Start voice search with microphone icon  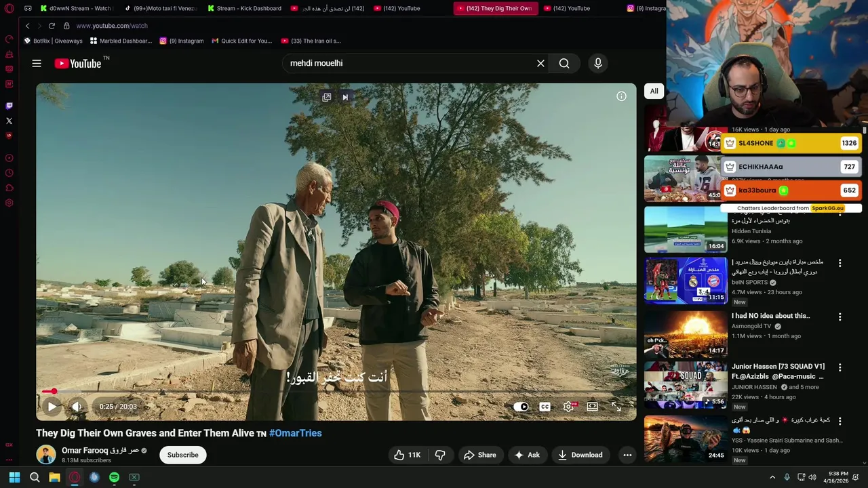pos(598,63)
